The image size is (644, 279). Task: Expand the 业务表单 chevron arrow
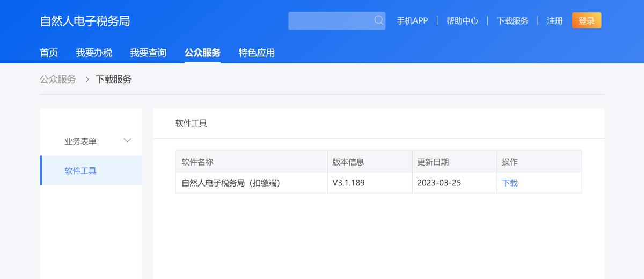(x=127, y=141)
